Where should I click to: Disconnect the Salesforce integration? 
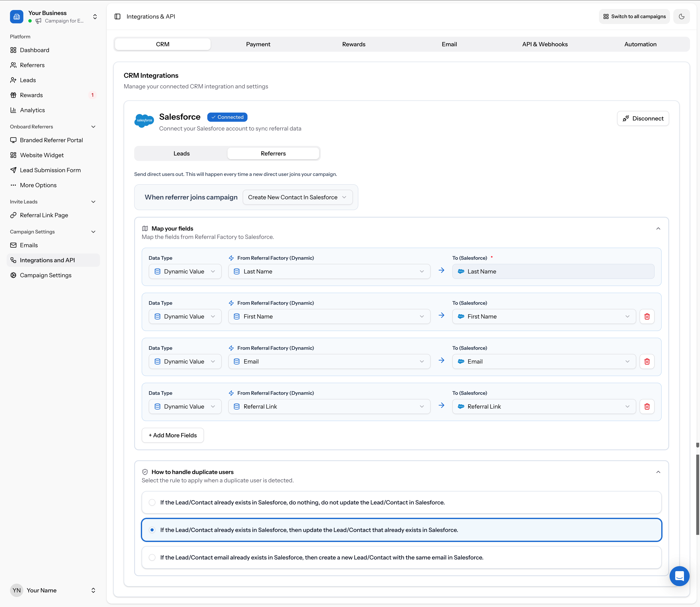[643, 118]
